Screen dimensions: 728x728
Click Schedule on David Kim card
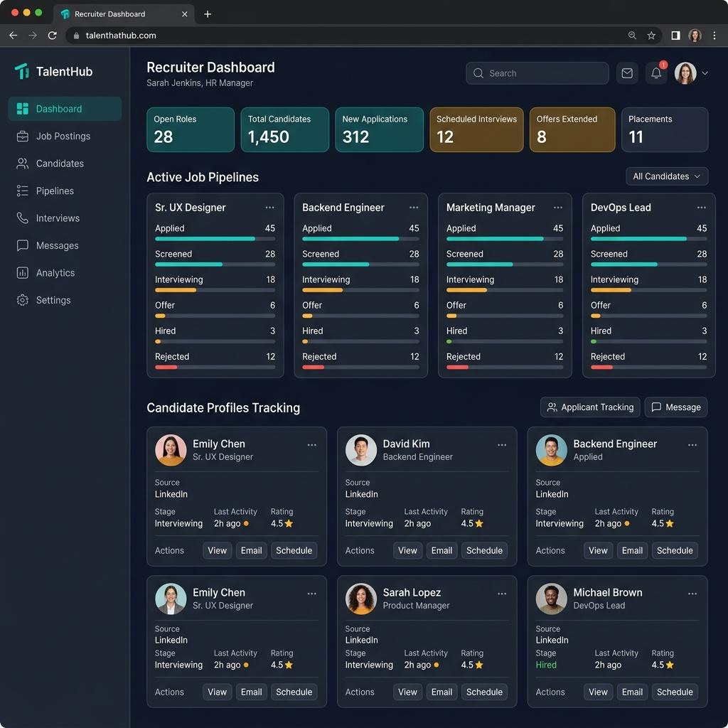[x=484, y=550]
